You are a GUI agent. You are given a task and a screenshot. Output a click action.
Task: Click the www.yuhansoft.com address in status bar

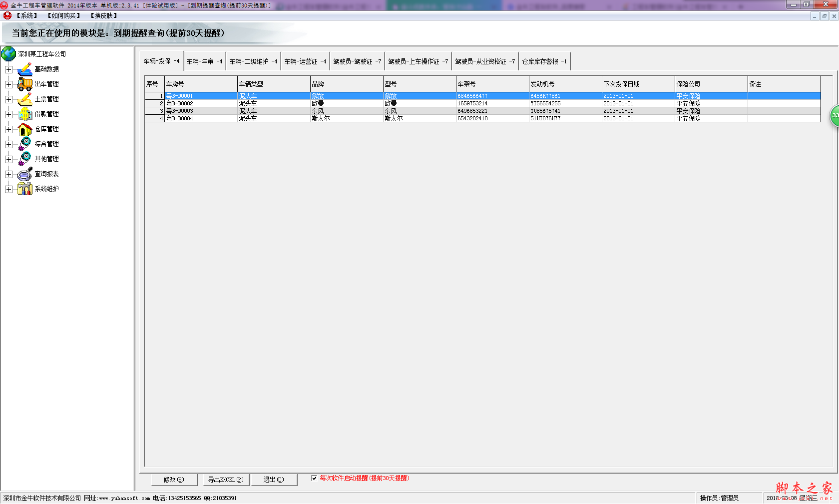tap(124, 498)
